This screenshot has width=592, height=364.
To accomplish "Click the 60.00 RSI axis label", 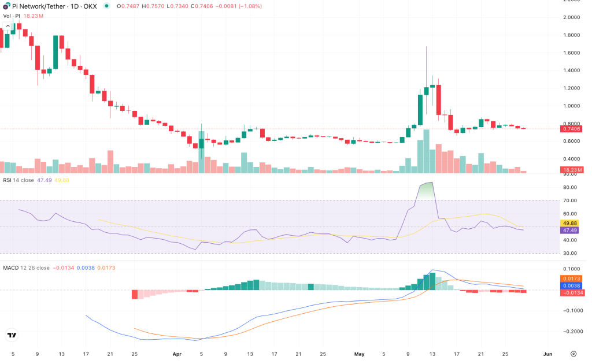I will [569, 214].
